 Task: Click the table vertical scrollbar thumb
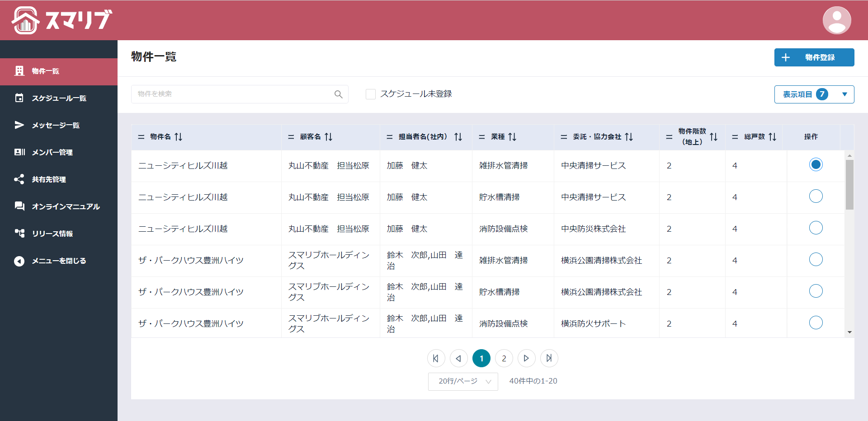(849, 184)
